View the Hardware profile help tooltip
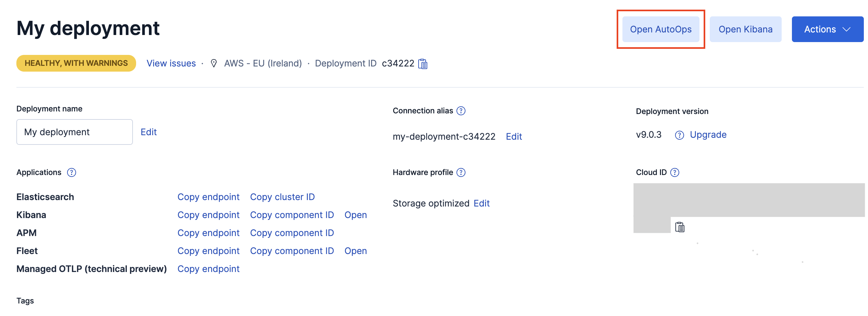 (461, 172)
